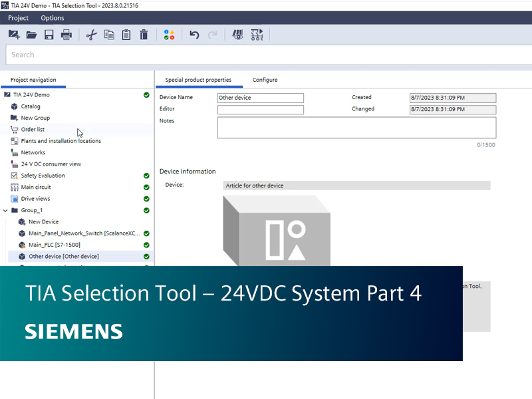Click the paste clipboard icon
The width and height of the screenshot is (532, 399).
click(x=126, y=35)
